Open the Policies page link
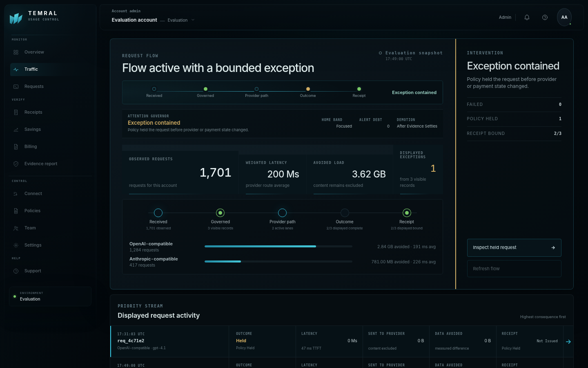This screenshot has height=368, width=588. (x=51, y=211)
